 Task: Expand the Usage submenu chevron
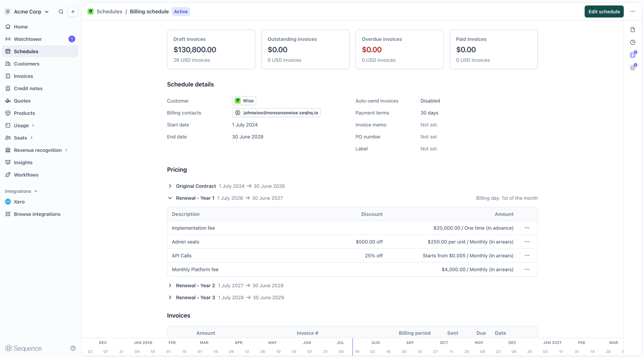tap(33, 125)
